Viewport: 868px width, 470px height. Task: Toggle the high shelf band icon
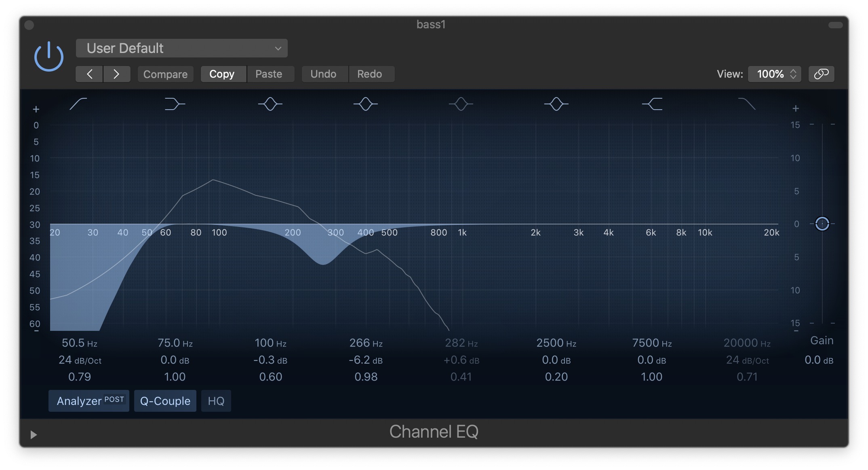[x=652, y=104]
